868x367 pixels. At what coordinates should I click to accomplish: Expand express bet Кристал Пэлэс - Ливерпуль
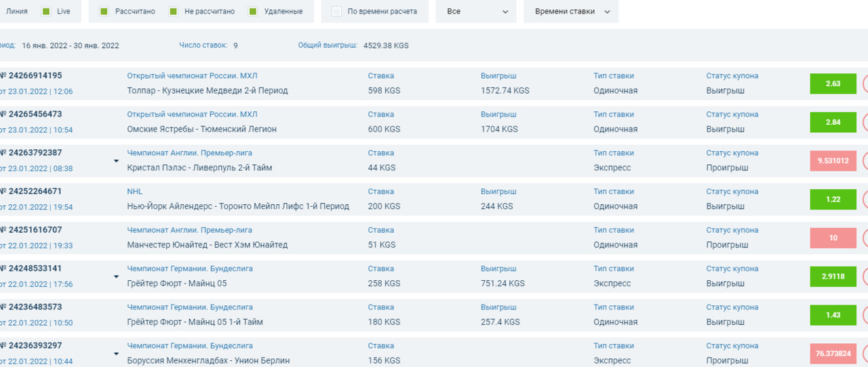pos(116,161)
